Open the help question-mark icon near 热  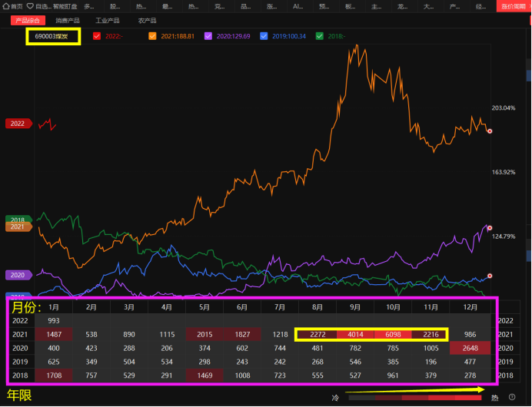coord(512,397)
